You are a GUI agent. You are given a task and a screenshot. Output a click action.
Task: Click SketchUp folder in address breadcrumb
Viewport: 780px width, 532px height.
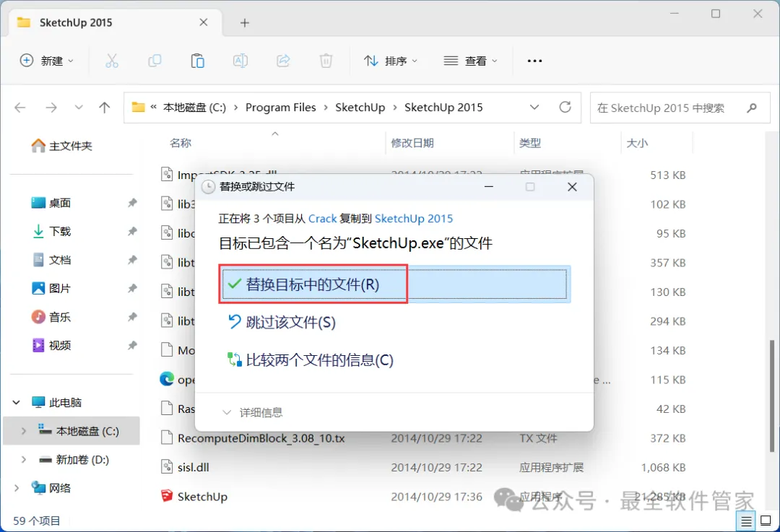pyautogui.click(x=360, y=108)
